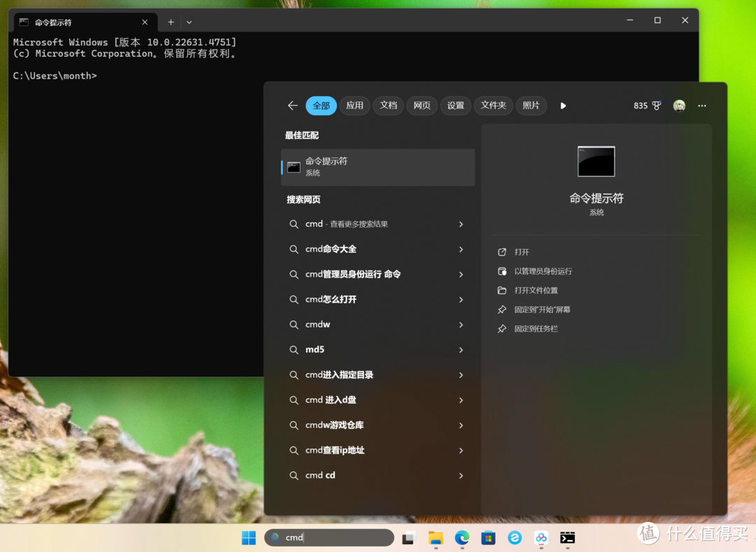The height and width of the screenshot is (552, 756).
Task: Open the blue 'e' browser taskbar icon
Action: tap(514, 537)
